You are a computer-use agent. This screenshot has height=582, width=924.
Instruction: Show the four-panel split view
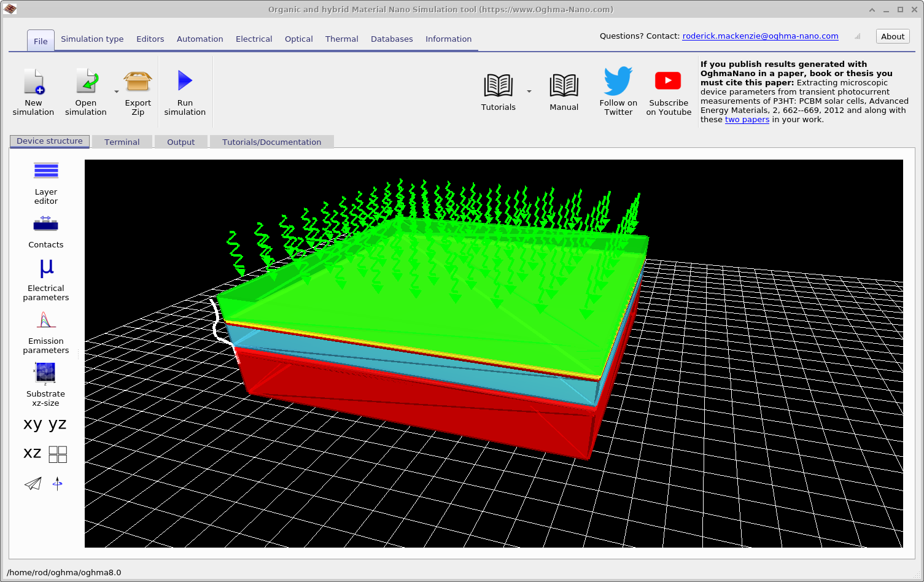coord(58,454)
